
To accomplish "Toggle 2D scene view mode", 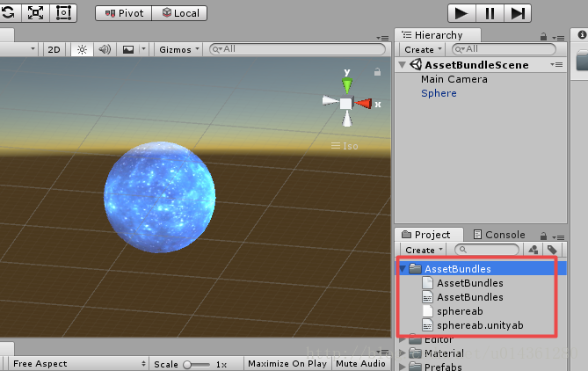I will 54,49.
